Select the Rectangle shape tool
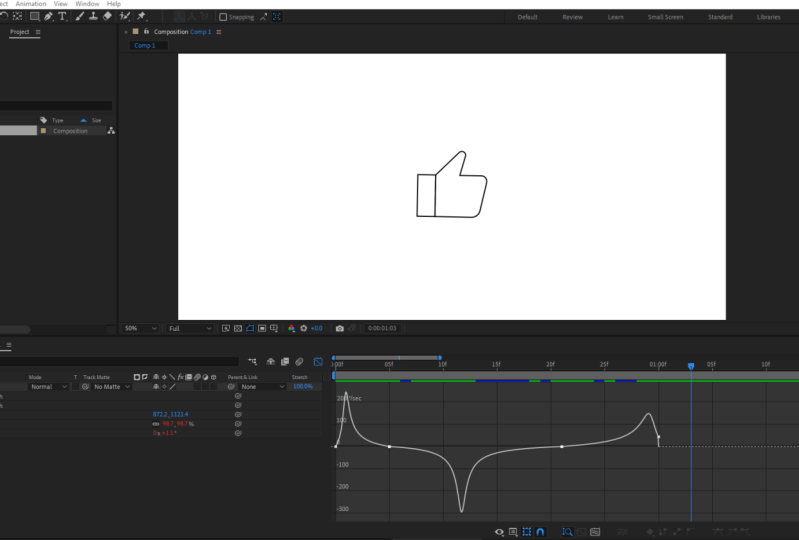Image resolution: width=799 pixels, height=540 pixels. click(34, 16)
